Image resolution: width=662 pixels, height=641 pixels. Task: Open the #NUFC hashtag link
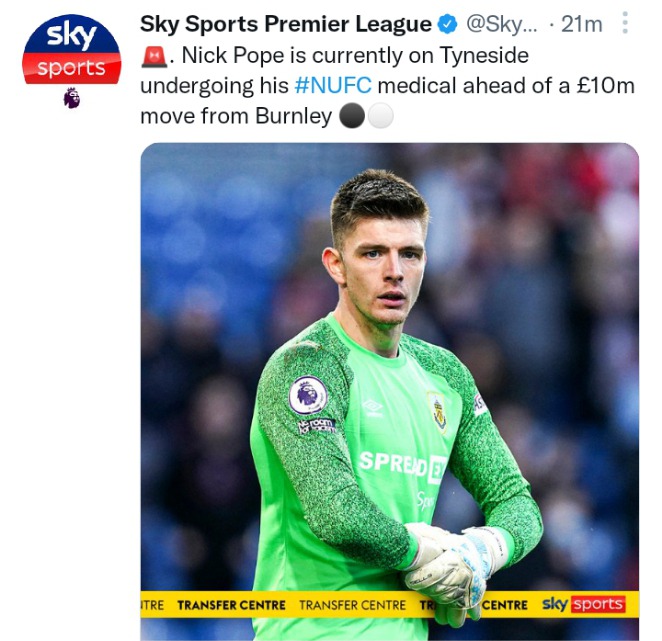[x=333, y=86]
